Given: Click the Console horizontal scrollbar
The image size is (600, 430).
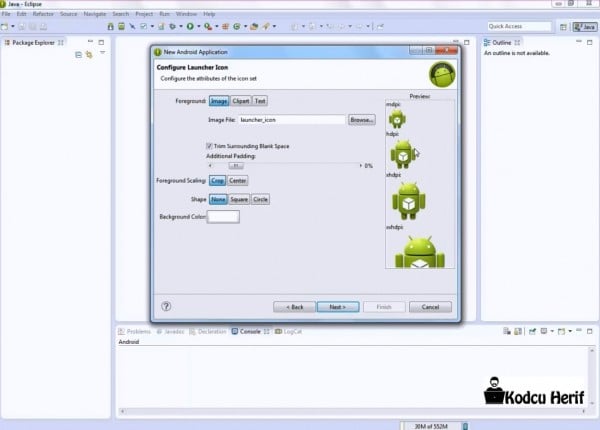Looking at the screenshot, I should [353, 411].
